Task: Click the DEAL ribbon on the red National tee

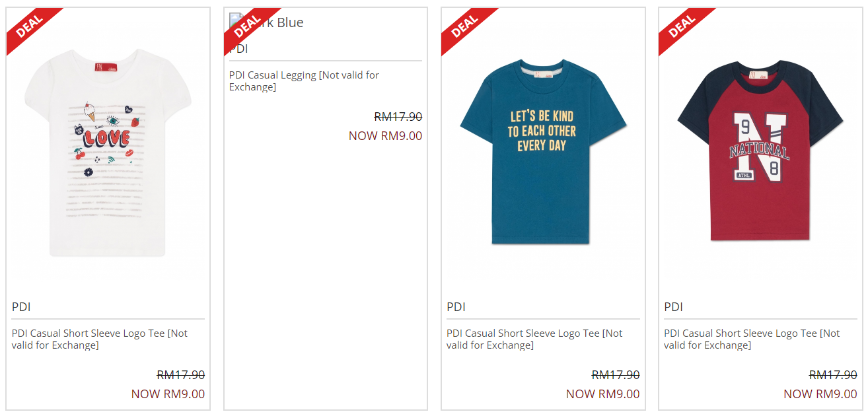Action: point(681,26)
